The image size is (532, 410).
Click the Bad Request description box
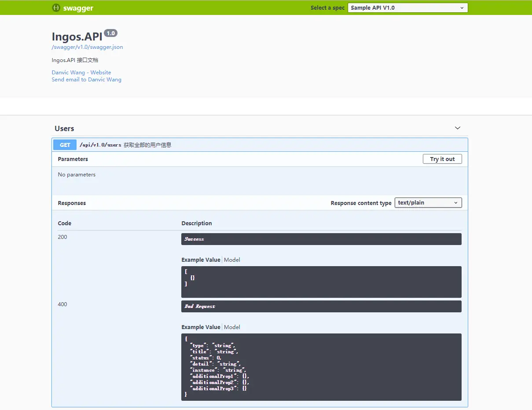(x=321, y=306)
